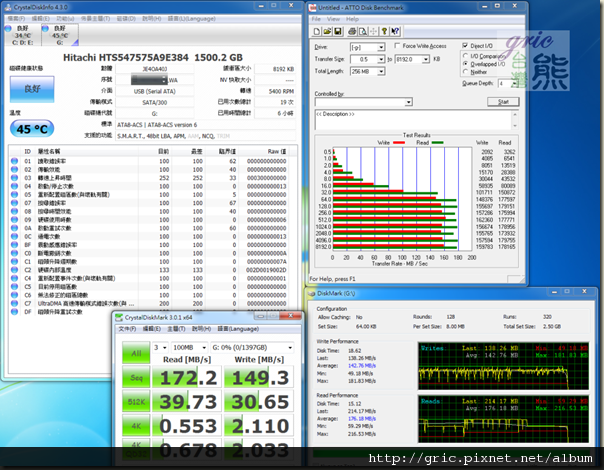Open the (T) theme menu in CrystalDiskMark
This screenshot has height=470, width=604.
[176, 329]
